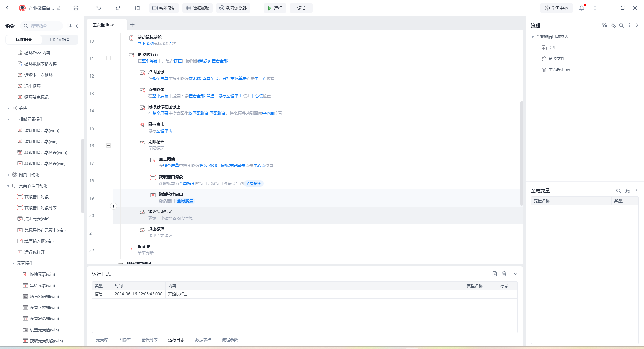Open global variables more options
This screenshot has height=349, width=644.
636,191
